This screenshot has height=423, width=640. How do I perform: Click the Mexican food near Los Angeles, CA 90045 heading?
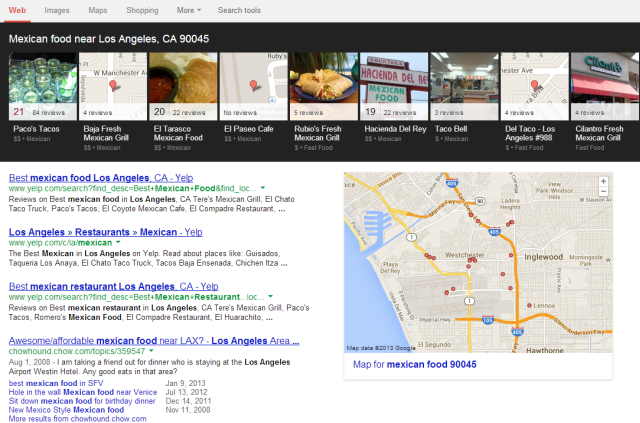(109, 39)
